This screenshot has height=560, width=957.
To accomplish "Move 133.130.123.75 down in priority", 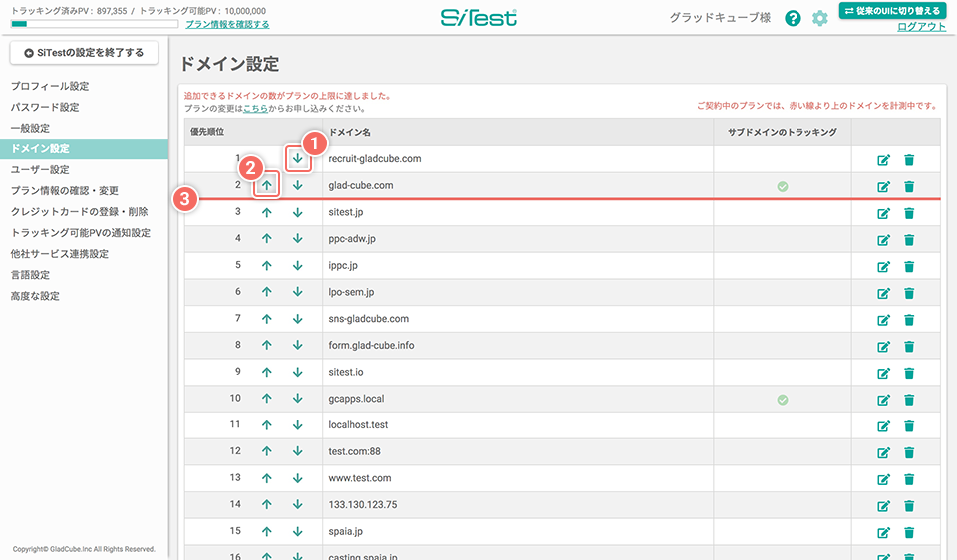I will [298, 504].
